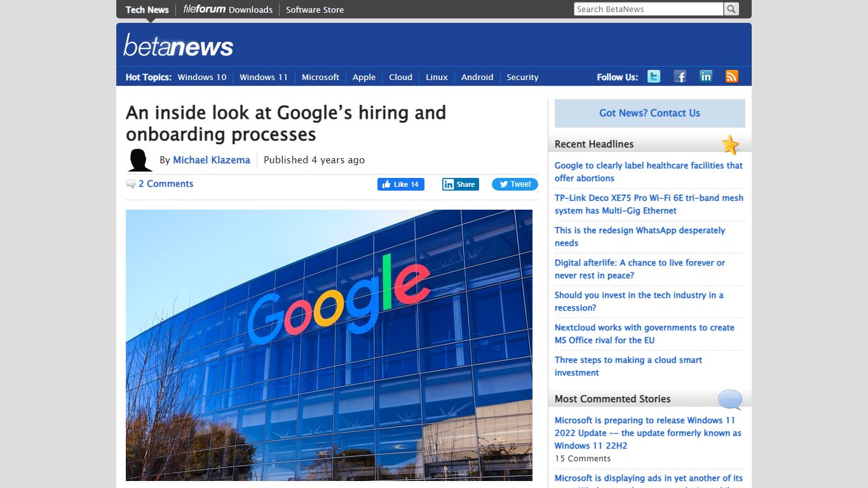This screenshot has width=868, height=488.
Task: Open the Linux hot topic
Action: tap(437, 77)
